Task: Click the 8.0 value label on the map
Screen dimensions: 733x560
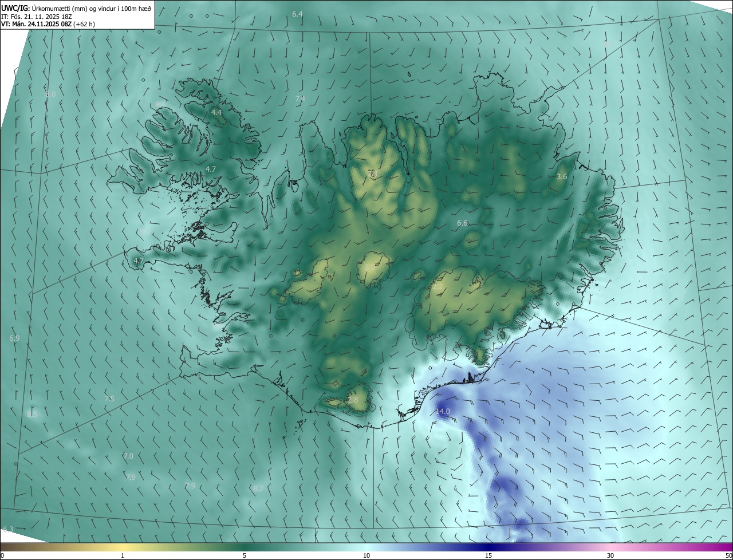Action: coord(50,94)
